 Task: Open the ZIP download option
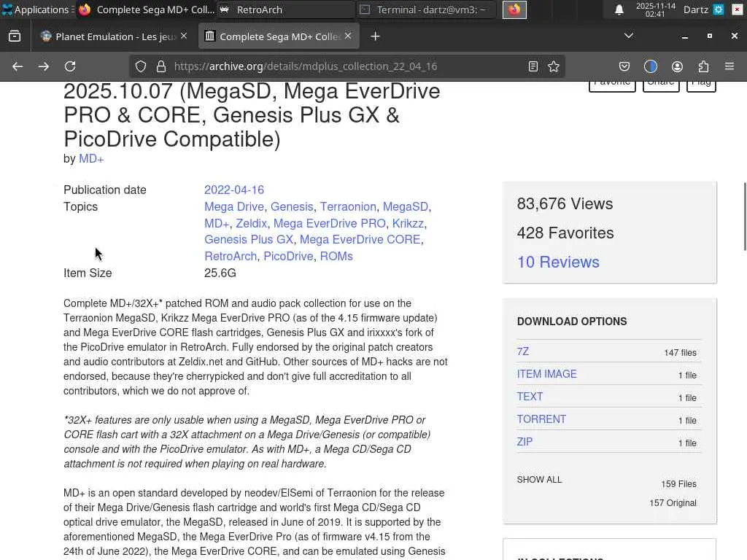tap(525, 442)
